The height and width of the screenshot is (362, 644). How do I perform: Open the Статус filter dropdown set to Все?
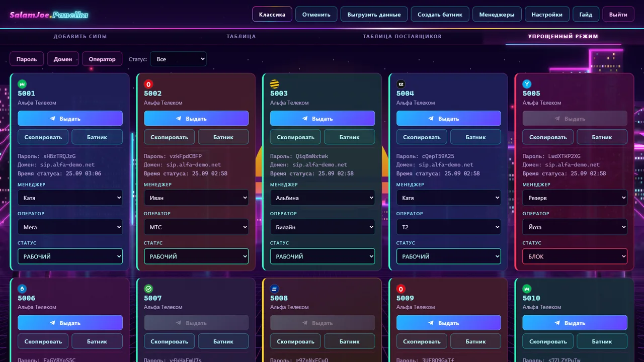pyautogui.click(x=178, y=59)
